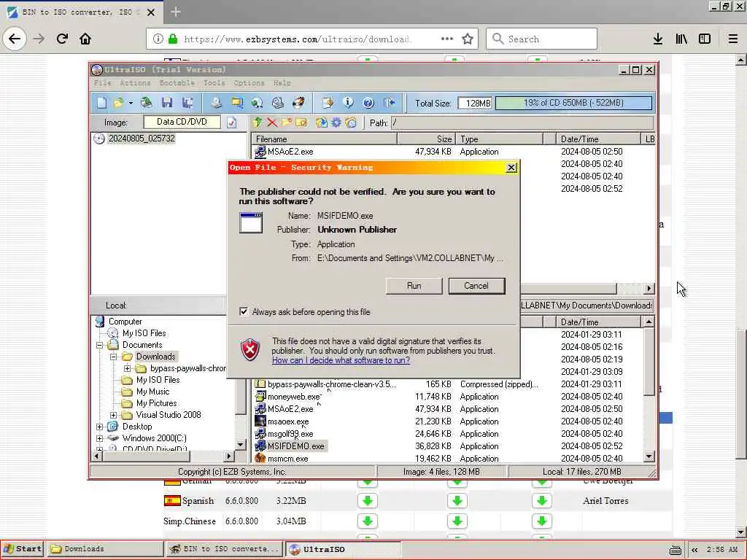Select My ISO Files under Computer
This screenshot has width=747, height=560.
[144, 332]
